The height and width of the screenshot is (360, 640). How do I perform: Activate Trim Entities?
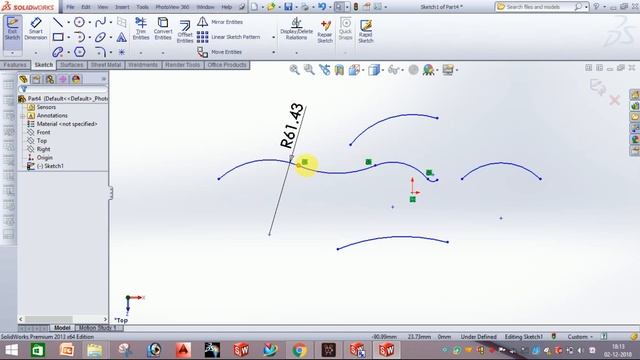point(141,29)
